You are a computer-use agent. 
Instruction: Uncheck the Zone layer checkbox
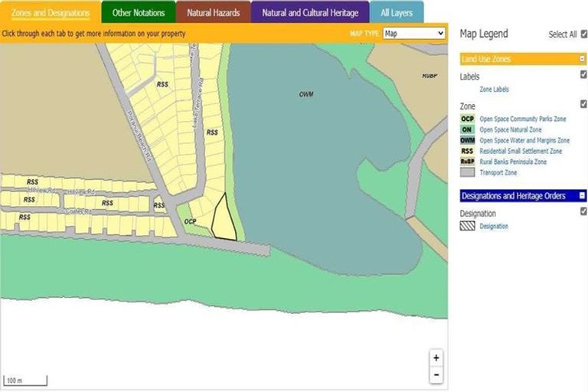[583, 104]
